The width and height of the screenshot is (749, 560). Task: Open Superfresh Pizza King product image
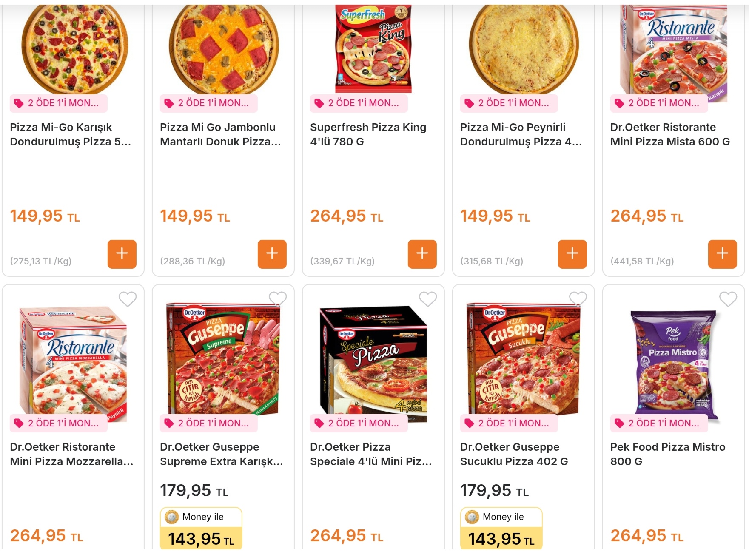[373, 49]
